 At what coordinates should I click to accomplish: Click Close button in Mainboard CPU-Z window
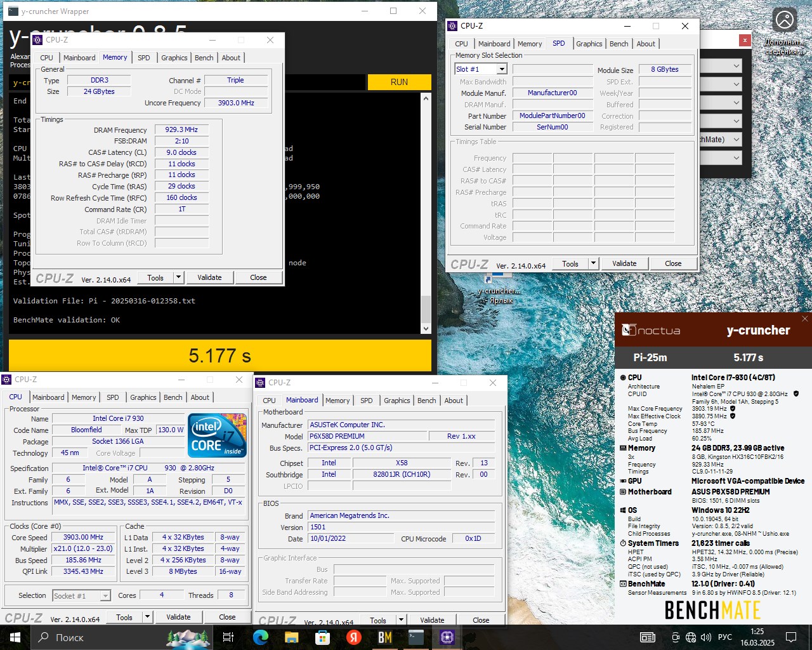pos(481,620)
